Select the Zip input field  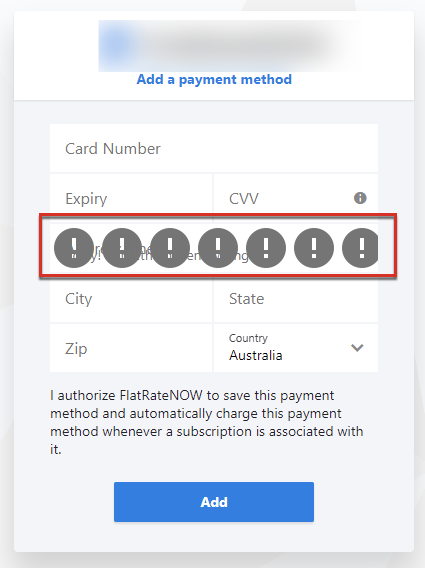pos(131,348)
